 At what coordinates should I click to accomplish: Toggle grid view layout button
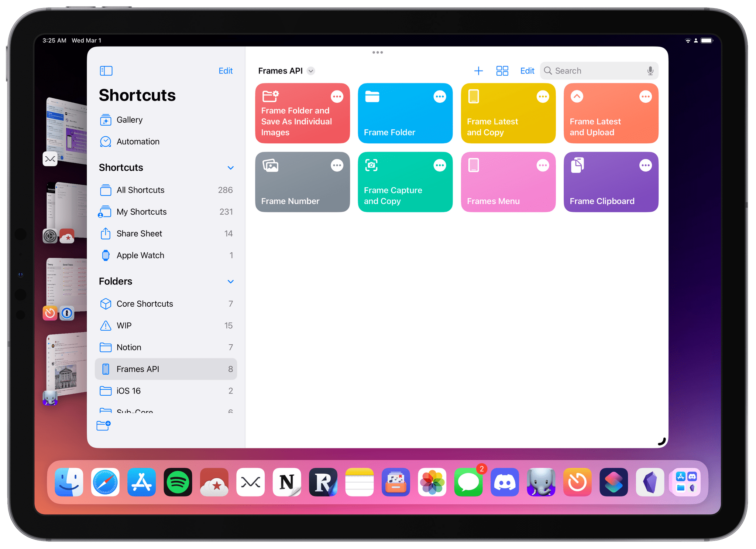point(502,70)
